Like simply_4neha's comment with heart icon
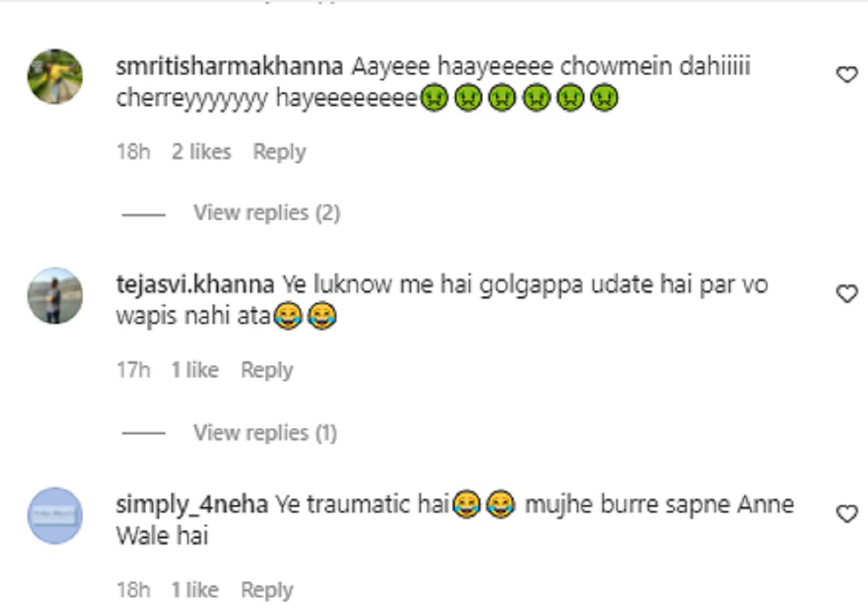The image size is (868, 613). point(846,514)
